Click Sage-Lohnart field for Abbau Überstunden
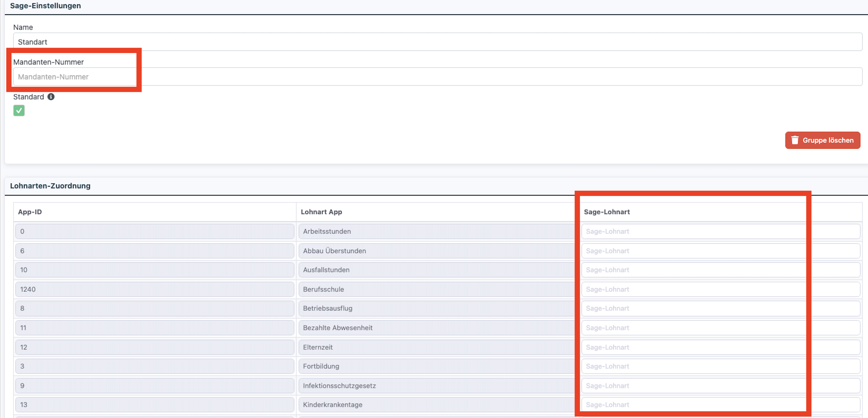This screenshot has width=868, height=418. [720, 251]
